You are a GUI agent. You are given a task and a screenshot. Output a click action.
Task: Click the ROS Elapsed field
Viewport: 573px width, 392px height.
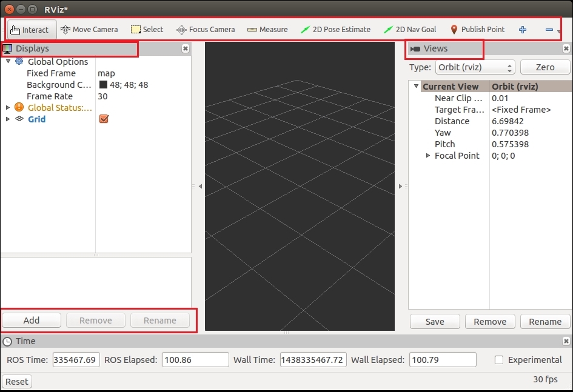click(x=195, y=360)
